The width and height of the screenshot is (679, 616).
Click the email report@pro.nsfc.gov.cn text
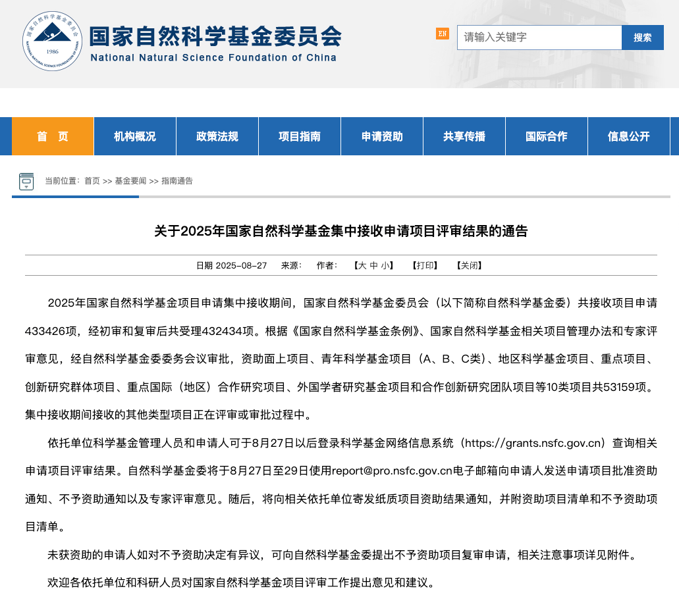(392, 471)
